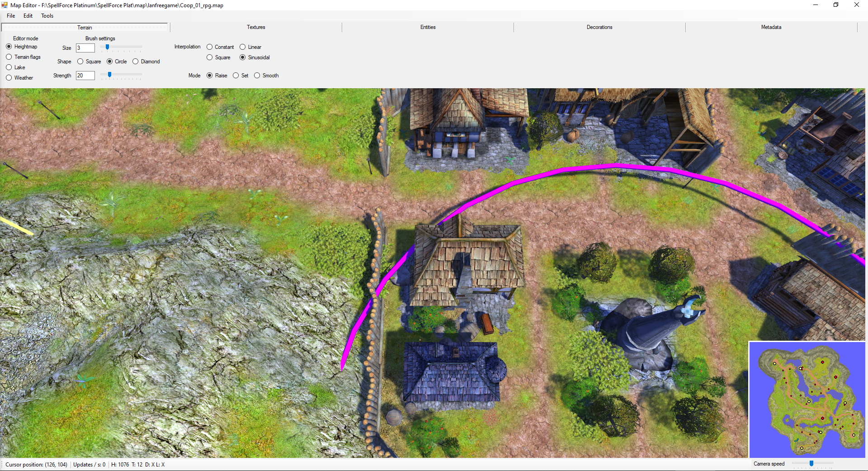This screenshot has width=868, height=471.
Task: Click the 'Updates / s: 0' status text
Action: tap(90, 465)
